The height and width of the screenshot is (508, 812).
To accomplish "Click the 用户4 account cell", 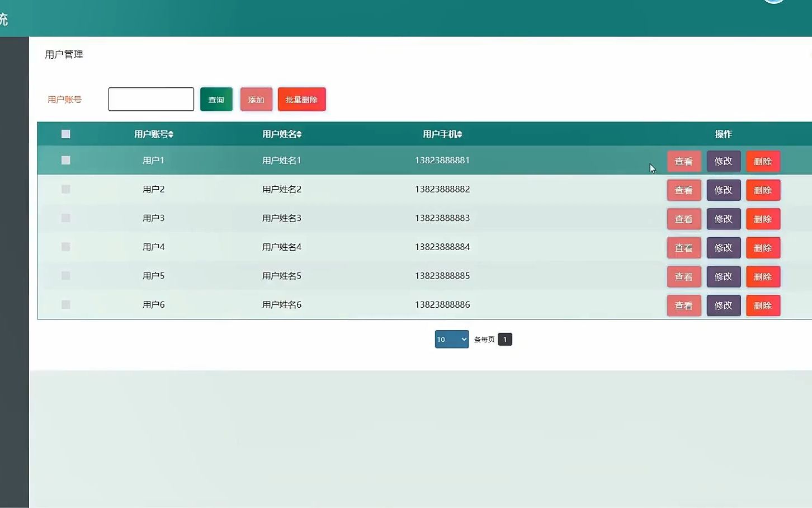I will click(153, 247).
